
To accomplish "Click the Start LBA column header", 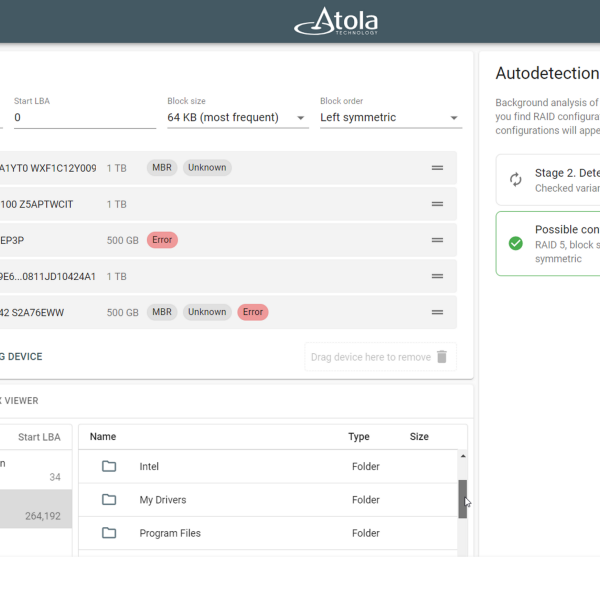I will coord(39,437).
